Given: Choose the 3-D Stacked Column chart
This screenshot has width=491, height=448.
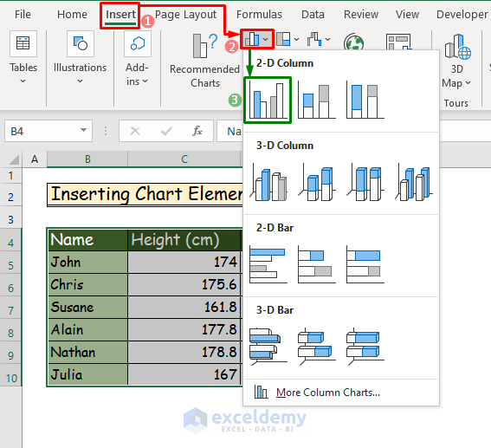Looking at the screenshot, I should click(x=317, y=182).
